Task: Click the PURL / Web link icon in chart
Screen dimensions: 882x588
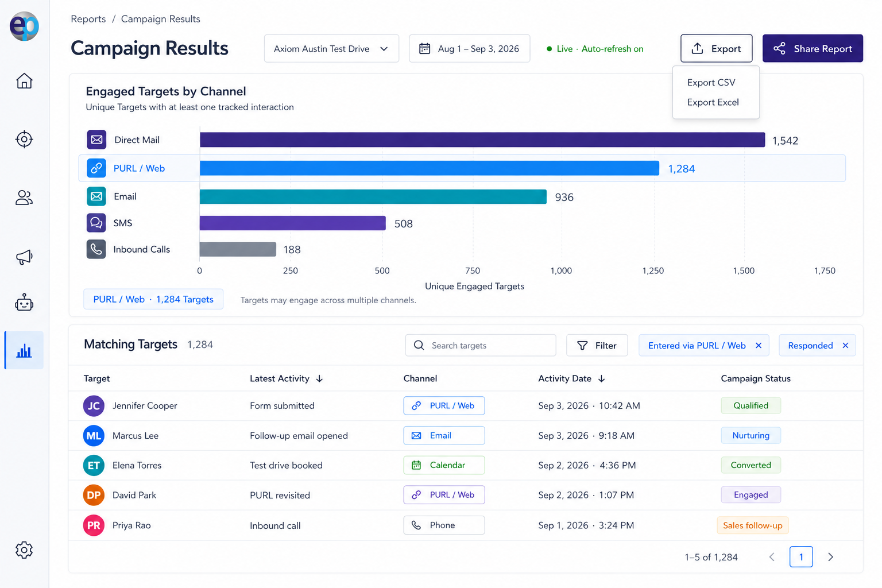Action: pos(96,168)
